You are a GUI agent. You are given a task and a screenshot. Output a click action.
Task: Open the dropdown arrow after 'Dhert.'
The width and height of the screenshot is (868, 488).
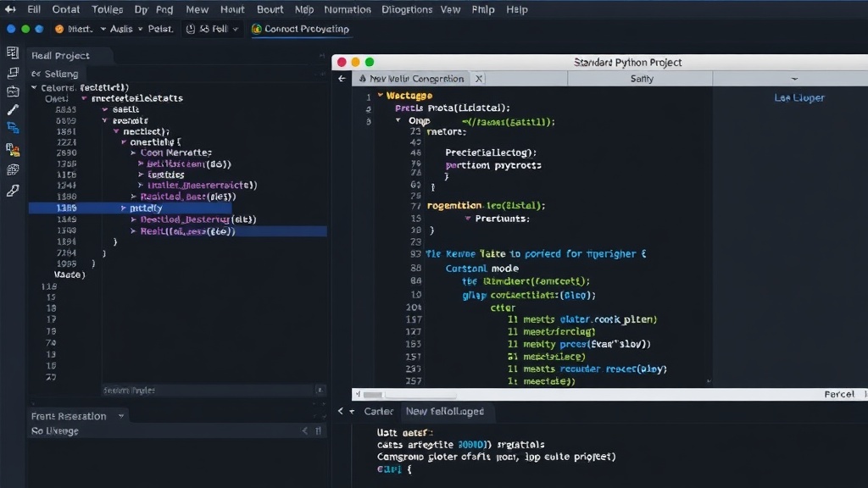coord(103,29)
